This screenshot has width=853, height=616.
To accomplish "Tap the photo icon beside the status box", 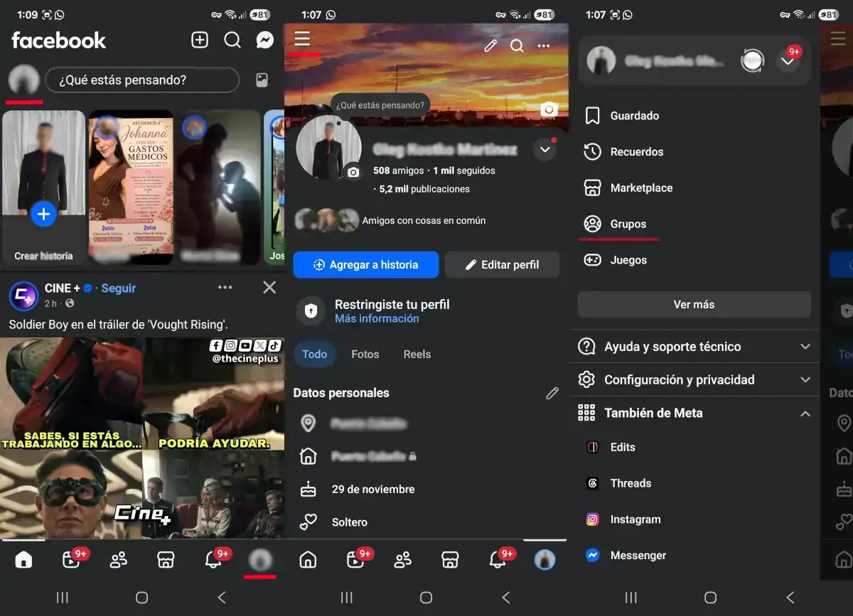I will (262, 80).
